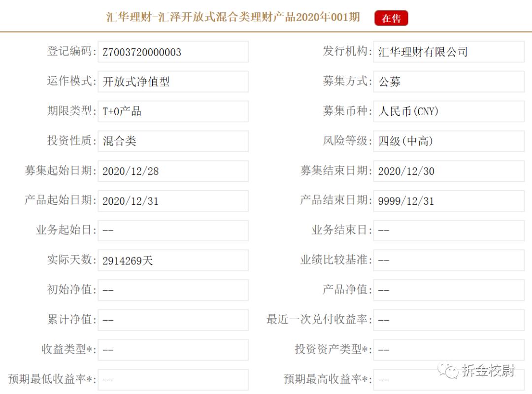This screenshot has height=394, width=532.
Task: Click the 实际天数 field showing 2914269天
Action: 172,260
